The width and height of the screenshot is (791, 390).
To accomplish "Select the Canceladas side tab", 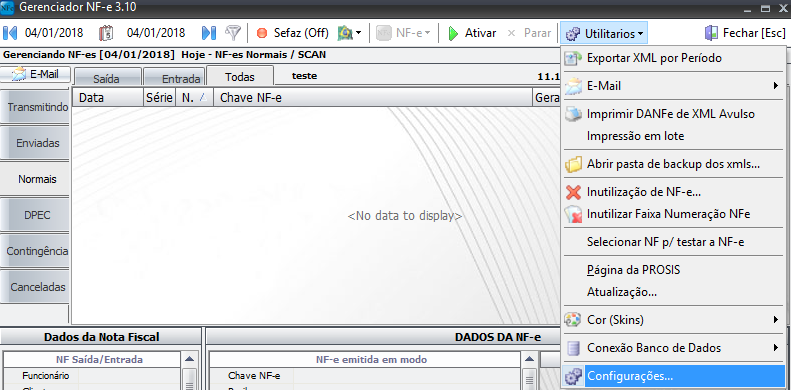I will (35, 287).
